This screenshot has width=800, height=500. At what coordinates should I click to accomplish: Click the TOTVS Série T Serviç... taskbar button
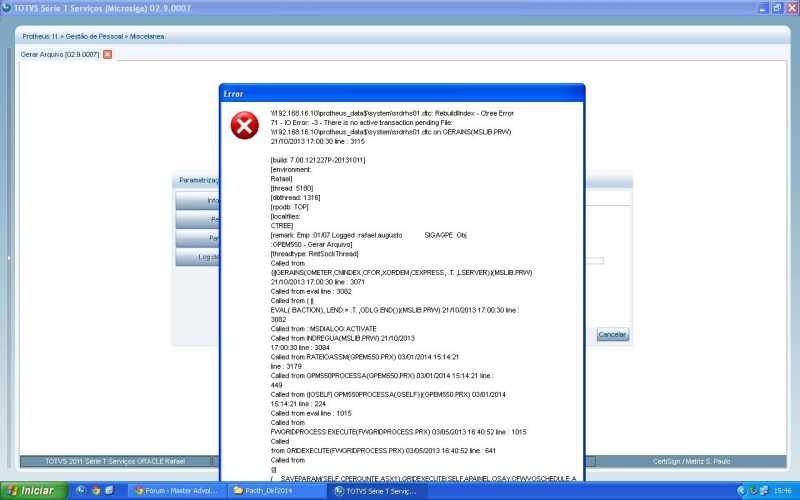click(x=377, y=491)
